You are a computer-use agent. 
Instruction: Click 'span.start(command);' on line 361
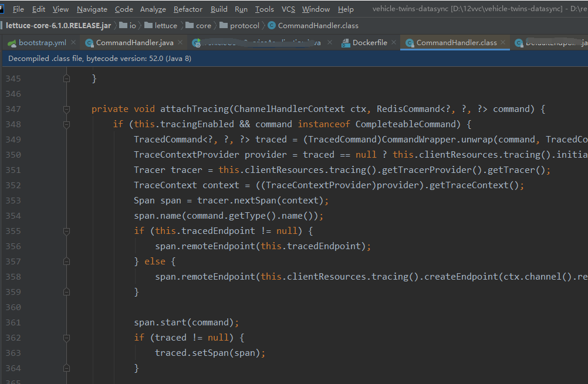(x=187, y=322)
